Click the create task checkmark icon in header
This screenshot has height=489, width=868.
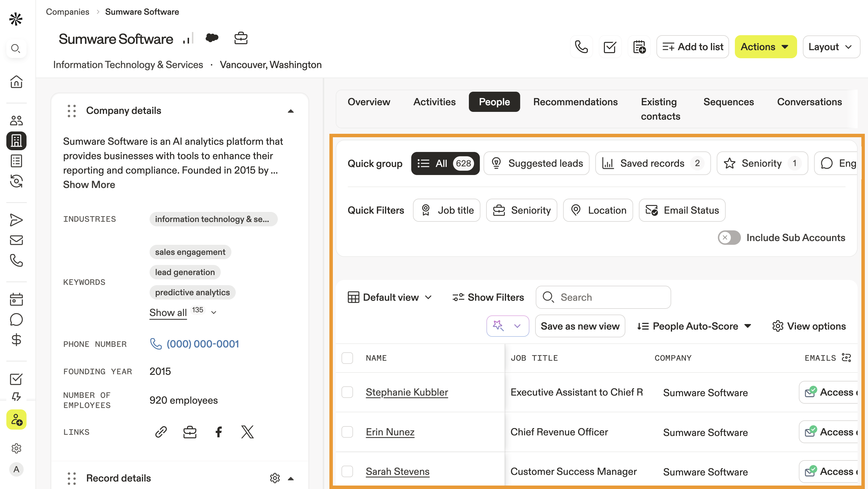[x=610, y=47]
